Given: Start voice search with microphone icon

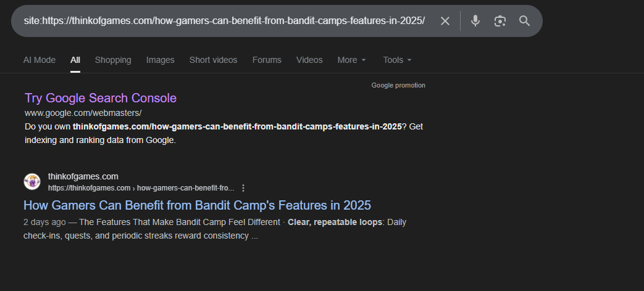Looking at the screenshot, I should pyautogui.click(x=475, y=21).
